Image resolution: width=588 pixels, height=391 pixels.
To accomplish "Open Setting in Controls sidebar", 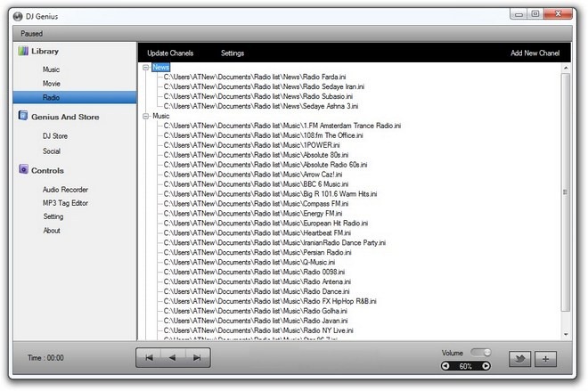I will 53,216.
